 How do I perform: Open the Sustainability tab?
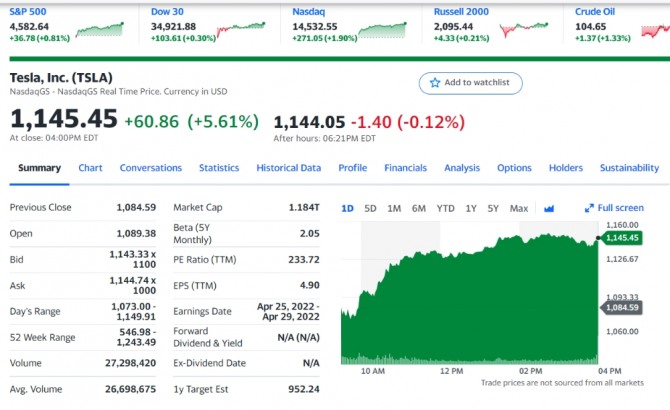[629, 168]
